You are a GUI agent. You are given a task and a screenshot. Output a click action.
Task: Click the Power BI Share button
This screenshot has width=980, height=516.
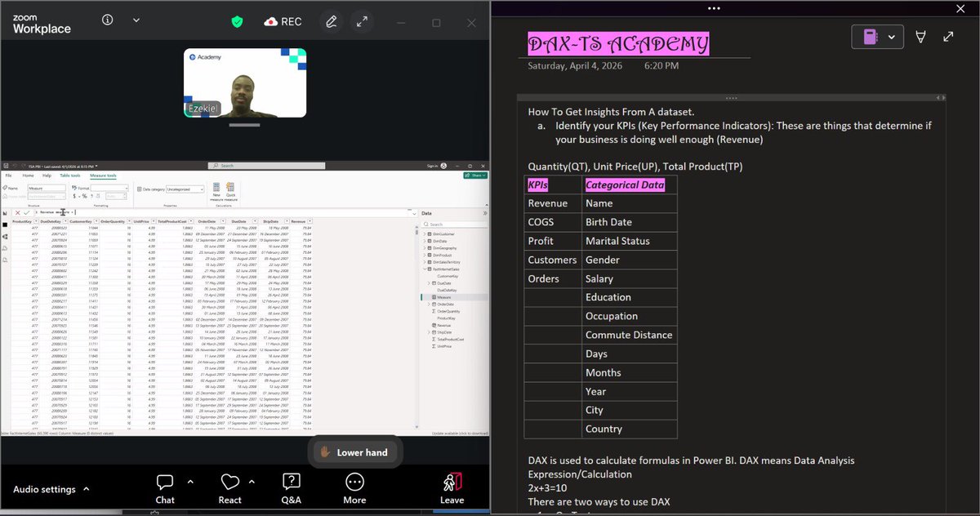coord(475,176)
